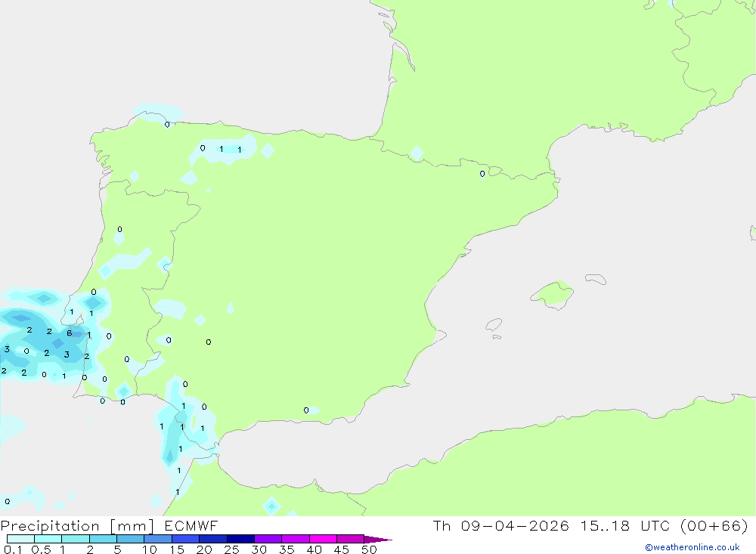This screenshot has width=756, height=554.
Task: Click the Mallorca island on the map
Action: pos(553,294)
